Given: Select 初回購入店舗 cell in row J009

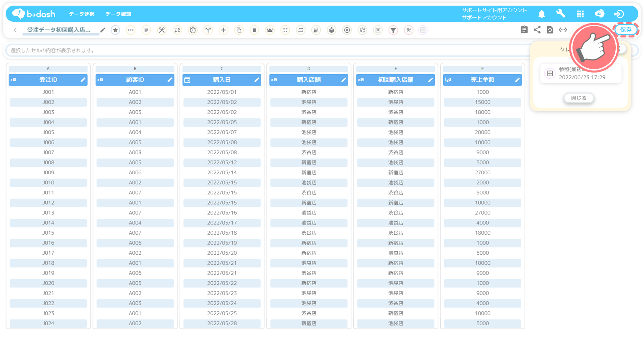Looking at the screenshot, I should coord(396,172).
